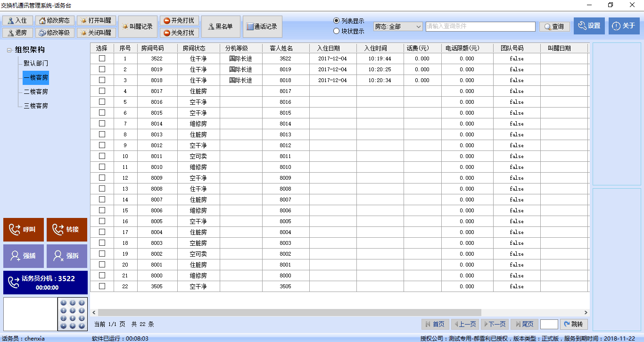This screenshot has width=644, height=342.
Task: Open the 房态:全部 room status dropdown
Action: [x=398, y=27]
